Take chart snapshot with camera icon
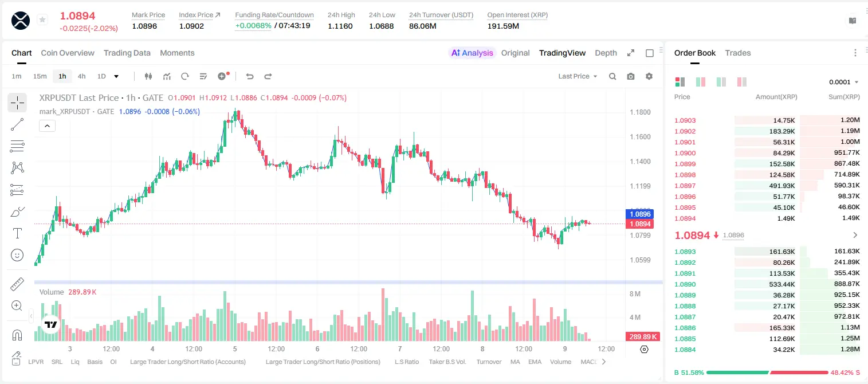Image resolution: width=868 pixels, height=384 pixels. click(631, 76)
